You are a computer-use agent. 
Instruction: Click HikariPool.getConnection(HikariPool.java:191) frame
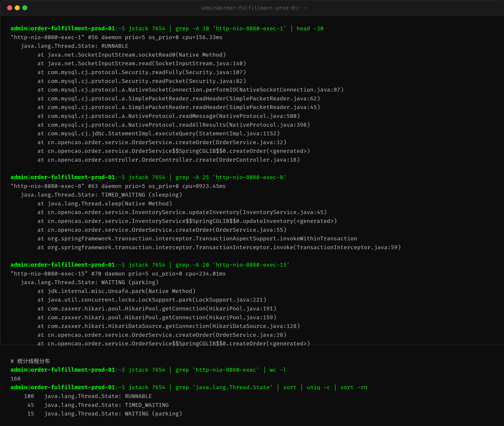tap(157, 309)
